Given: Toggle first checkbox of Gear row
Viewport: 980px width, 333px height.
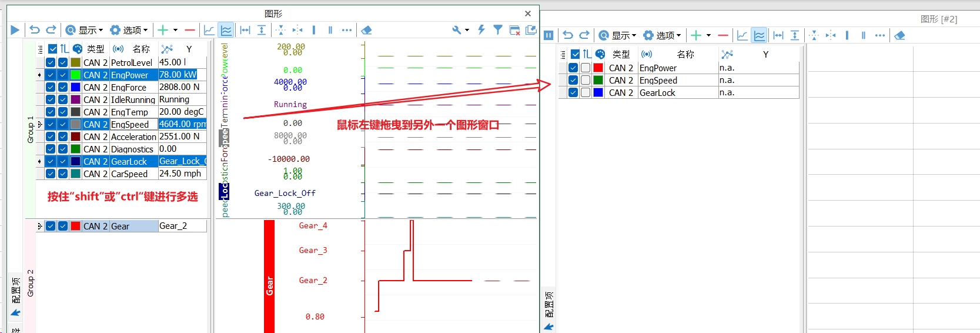Looking at the screenshot, I should 51,226.
